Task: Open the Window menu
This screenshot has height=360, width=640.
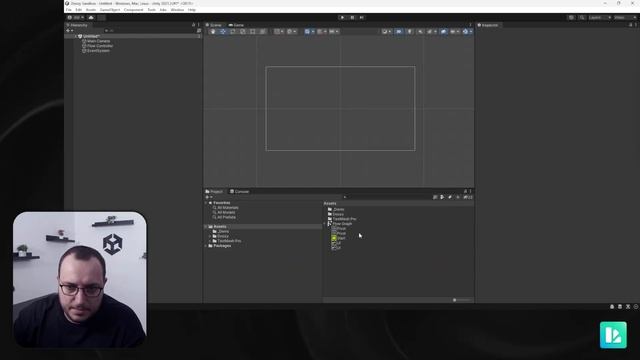Action: [177, 10]
